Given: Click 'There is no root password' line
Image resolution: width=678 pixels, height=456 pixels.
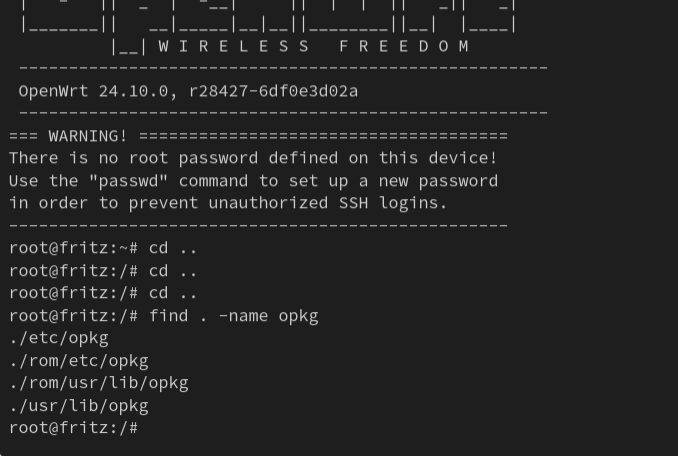Looking at the screenshot, I should point(253,158).
